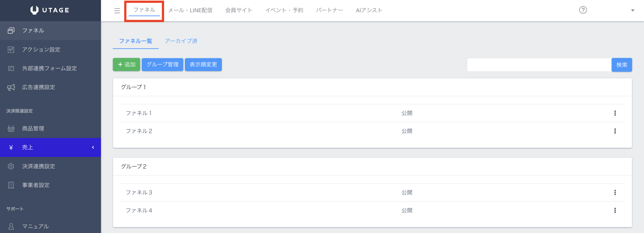Switch to the アーカイブ済 tab
Screen dimensions: 644x233
181,41
